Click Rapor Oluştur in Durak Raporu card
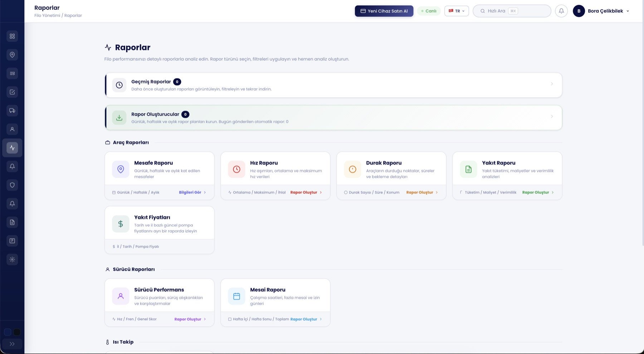The image size is (644, 354). click(422, 193)
